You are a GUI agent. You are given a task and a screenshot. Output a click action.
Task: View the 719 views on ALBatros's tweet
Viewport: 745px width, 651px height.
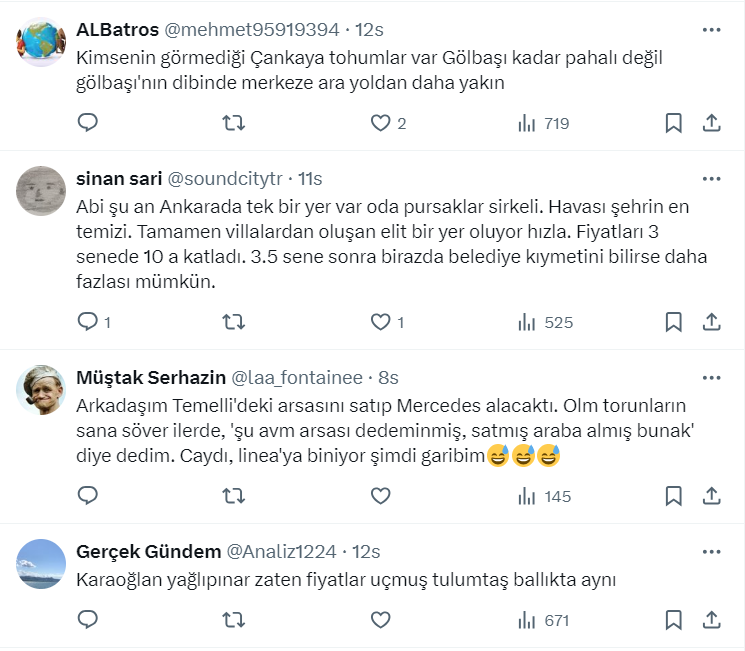click(544, 123)
